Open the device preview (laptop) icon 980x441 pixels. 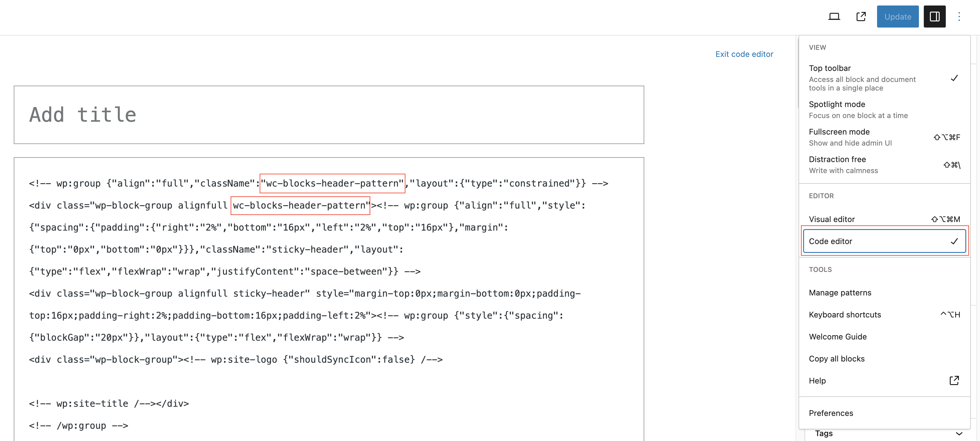[834, 17]
